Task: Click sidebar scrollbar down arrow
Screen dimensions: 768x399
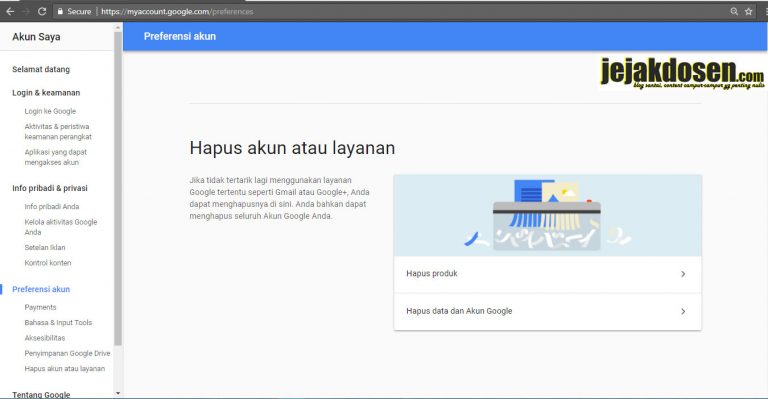Action: tap(118, 393)
